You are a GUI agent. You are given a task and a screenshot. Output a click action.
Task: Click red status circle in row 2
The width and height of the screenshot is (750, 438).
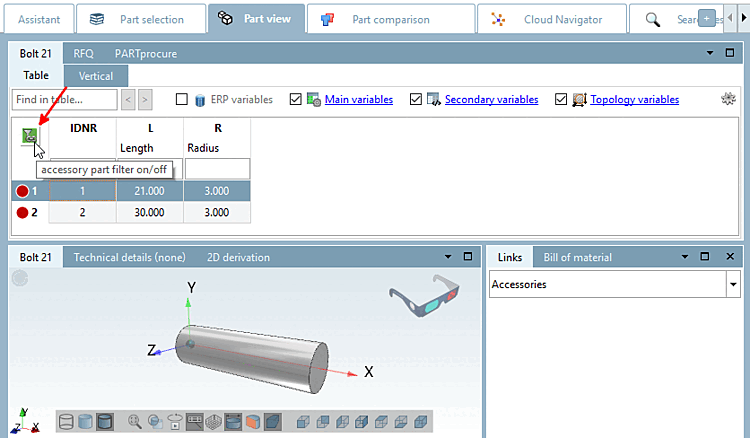click(x=22, y=212)
